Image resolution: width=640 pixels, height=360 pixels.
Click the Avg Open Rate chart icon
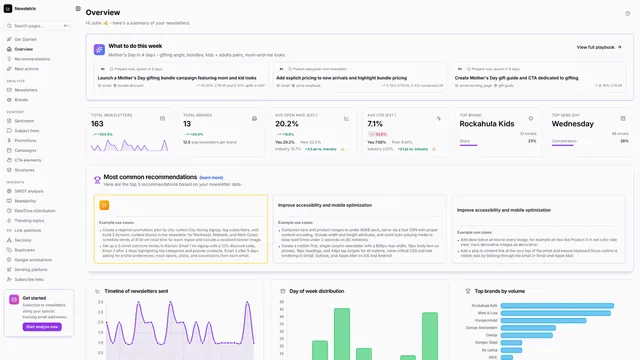pyautogui.click(x=346, y=118)
